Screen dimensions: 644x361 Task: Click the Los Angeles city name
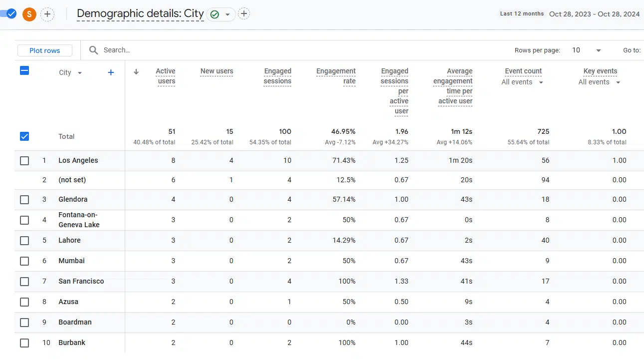pyautogui.click(x=78, y=160)
